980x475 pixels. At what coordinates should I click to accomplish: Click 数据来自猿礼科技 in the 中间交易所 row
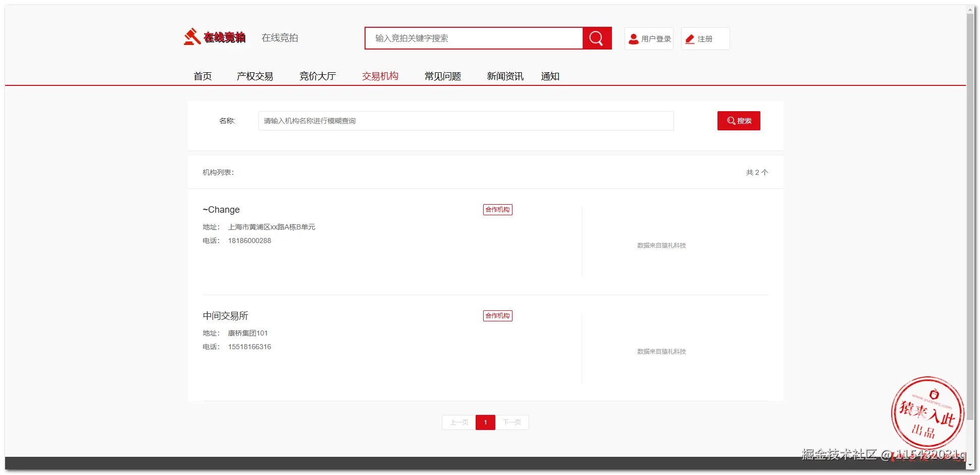click(661, 352)
